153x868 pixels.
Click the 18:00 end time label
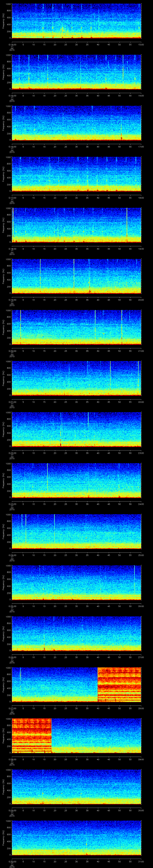141,198
